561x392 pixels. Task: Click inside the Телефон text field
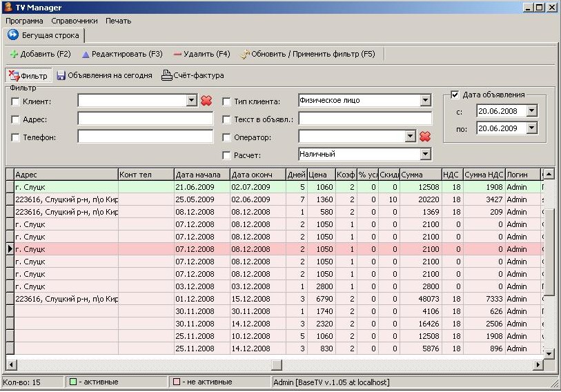pyautogui.click(x=146, y=137)
